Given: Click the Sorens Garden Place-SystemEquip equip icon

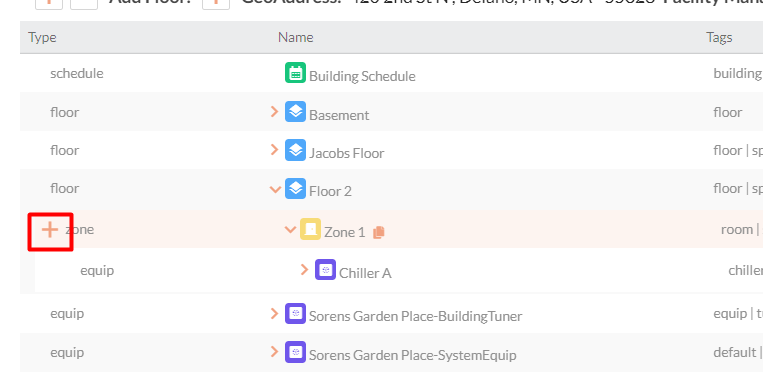Looking at the screenshot, I should [x=295, y=352].
